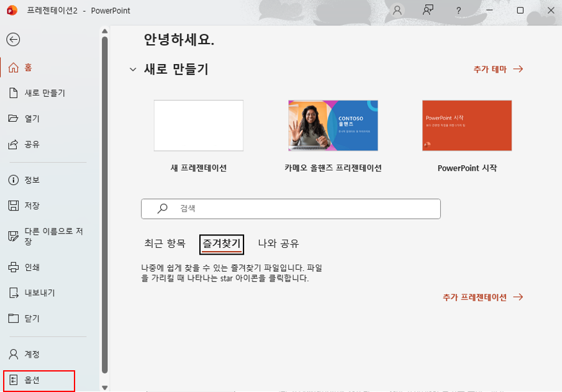Open help question mark icon

458,11
